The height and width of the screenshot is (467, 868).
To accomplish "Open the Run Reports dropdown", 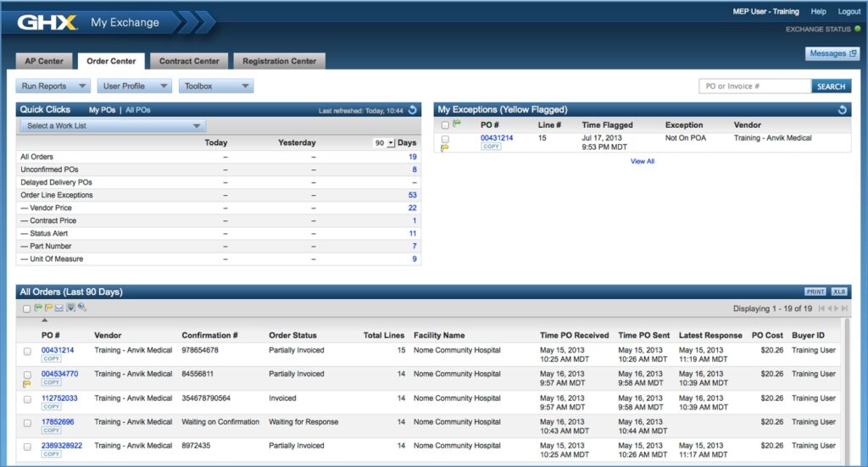I will [53, 86].
